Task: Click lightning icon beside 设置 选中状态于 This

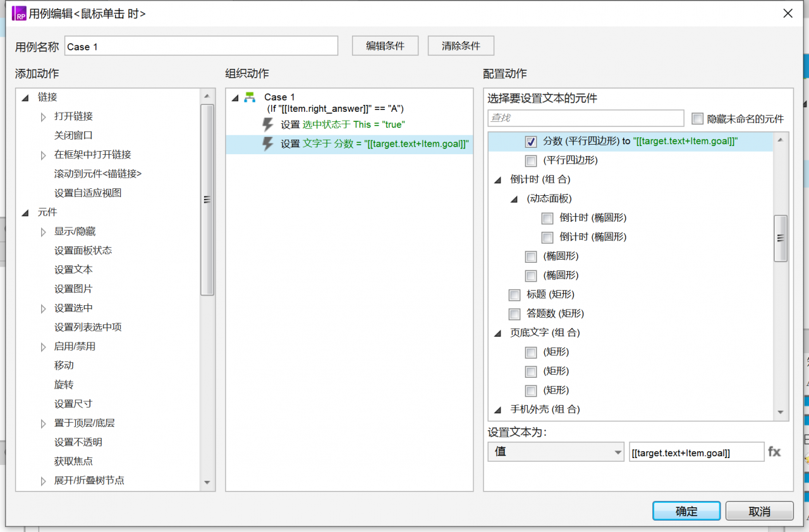Action: point(268,124)
